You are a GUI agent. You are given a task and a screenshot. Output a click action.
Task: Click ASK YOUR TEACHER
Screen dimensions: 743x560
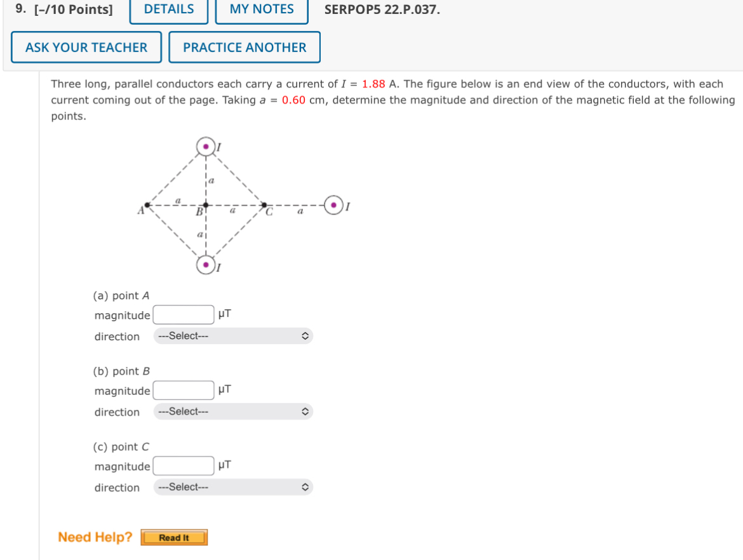[x=86, y=47]
